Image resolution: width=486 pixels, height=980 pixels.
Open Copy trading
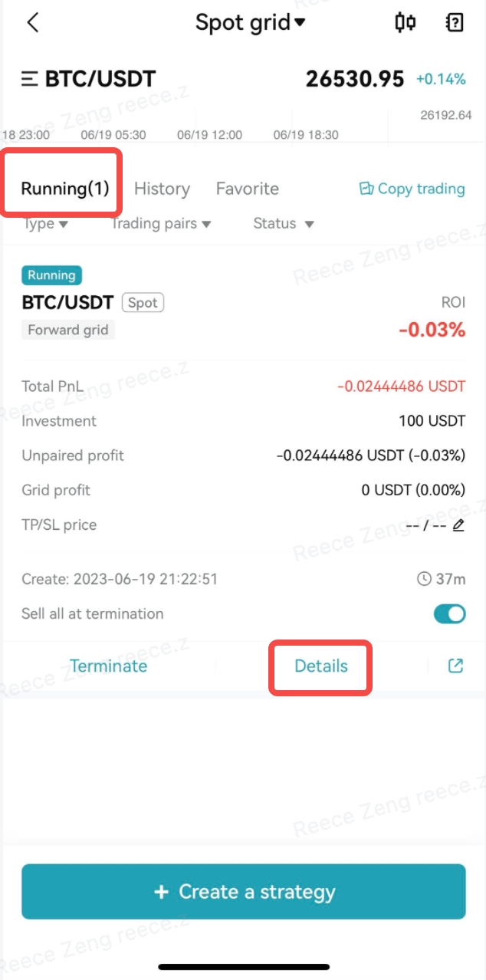(x=412, y=189)
